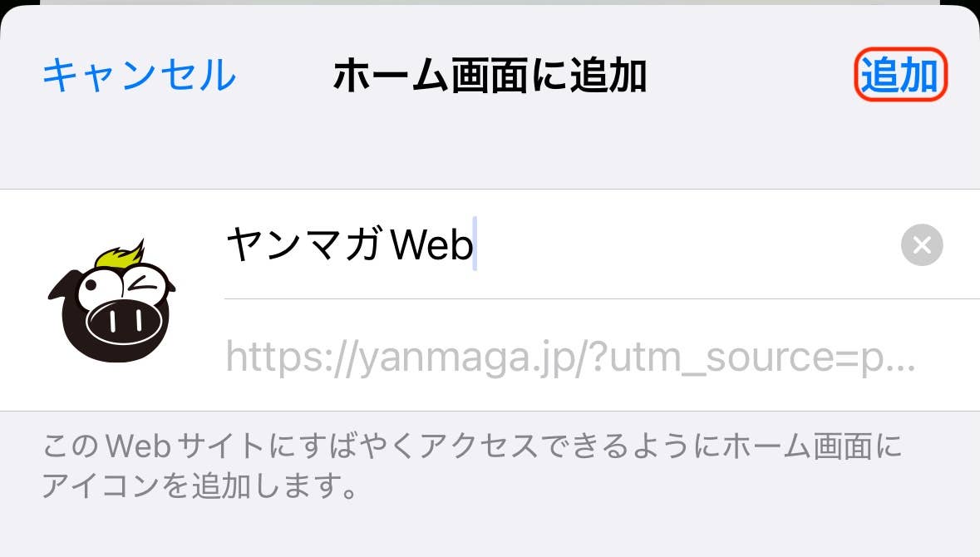Dismiss the sheet with キャンセル
980x557 pixels.
tap(139, 75)
